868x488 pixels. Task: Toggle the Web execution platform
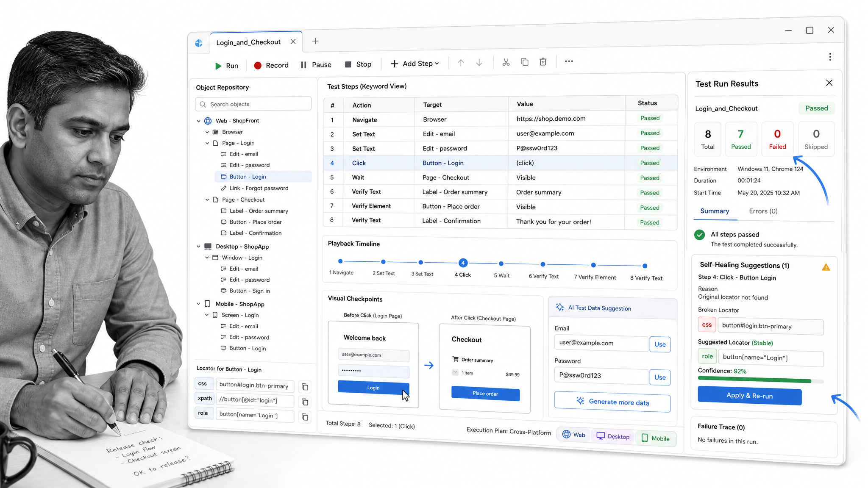(573, 435)
